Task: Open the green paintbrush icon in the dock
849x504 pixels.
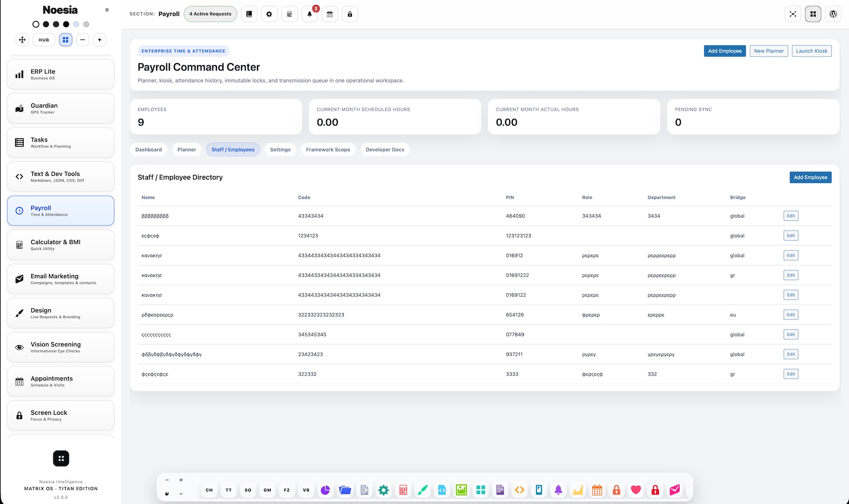Action: 422,490
